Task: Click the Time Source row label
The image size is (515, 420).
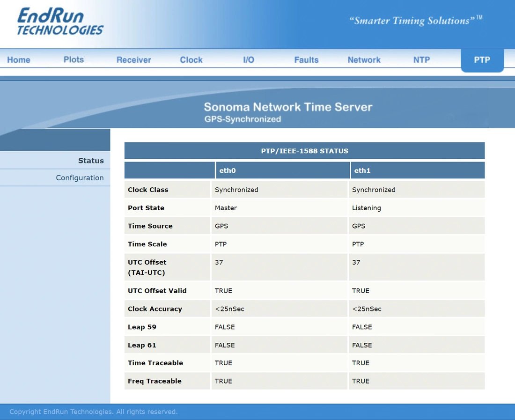Action: 150,226
